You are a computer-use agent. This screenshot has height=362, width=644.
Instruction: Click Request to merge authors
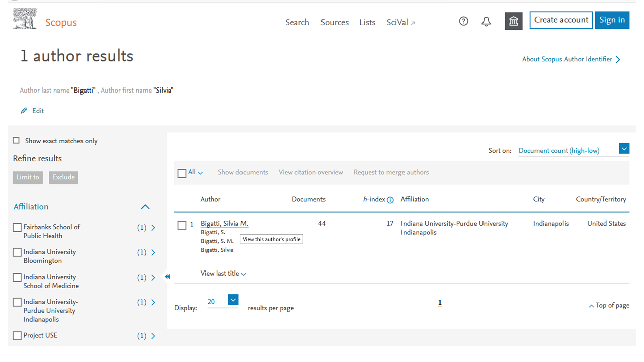[x=391, y=172]
